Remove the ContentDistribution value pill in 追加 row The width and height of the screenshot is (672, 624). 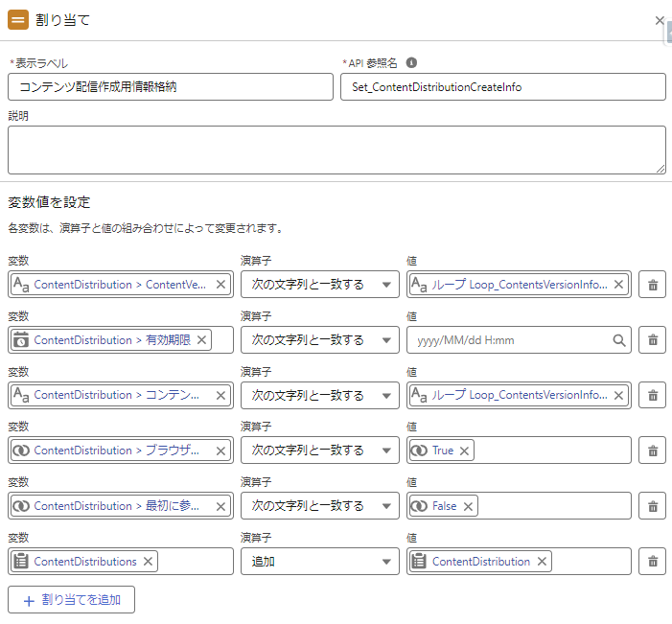pos(542,562)
